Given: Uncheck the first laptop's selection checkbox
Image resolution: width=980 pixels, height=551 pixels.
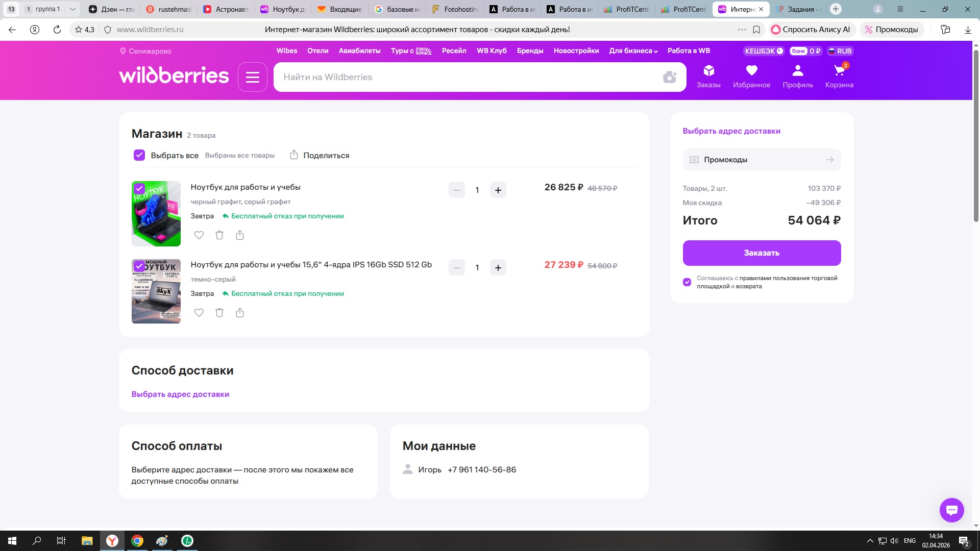Looking at the screenshot, I should [x=139, y=189].
